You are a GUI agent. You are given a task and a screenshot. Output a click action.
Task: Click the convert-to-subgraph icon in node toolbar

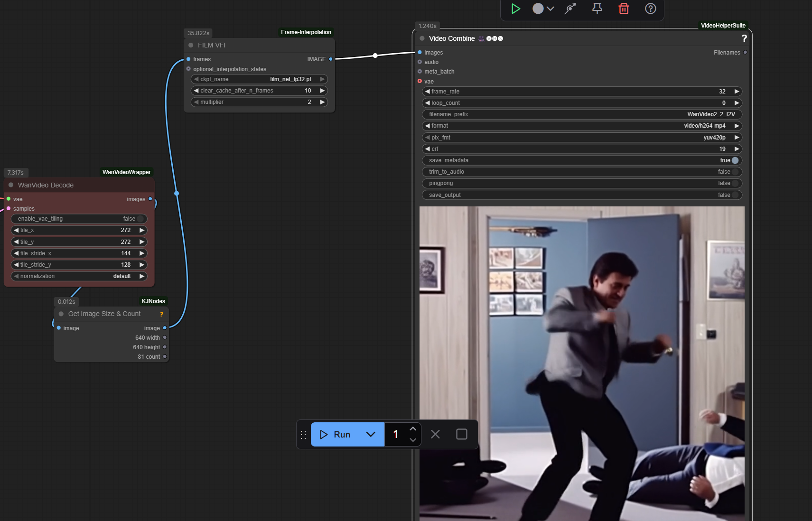tap(570, 9)
